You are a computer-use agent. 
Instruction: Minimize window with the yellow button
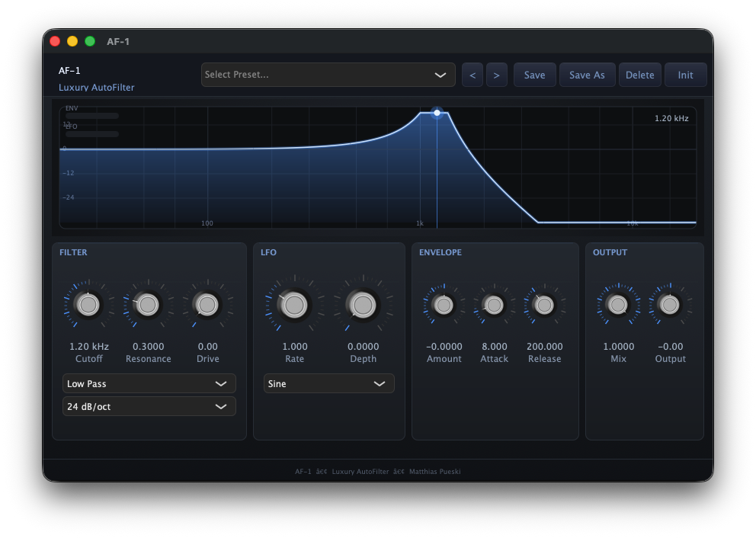pyautogui.click(x=72, y=41)
